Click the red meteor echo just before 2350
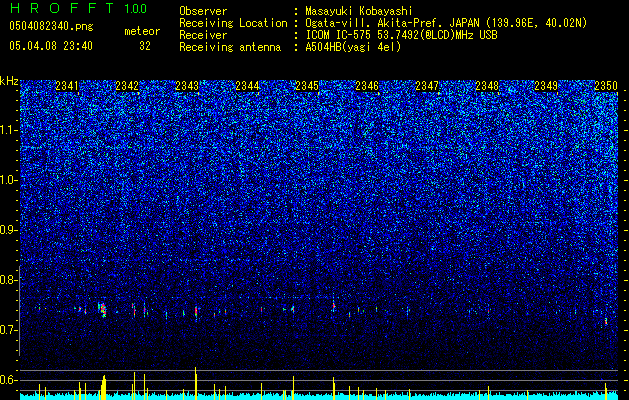 click(x=606, y=321)
